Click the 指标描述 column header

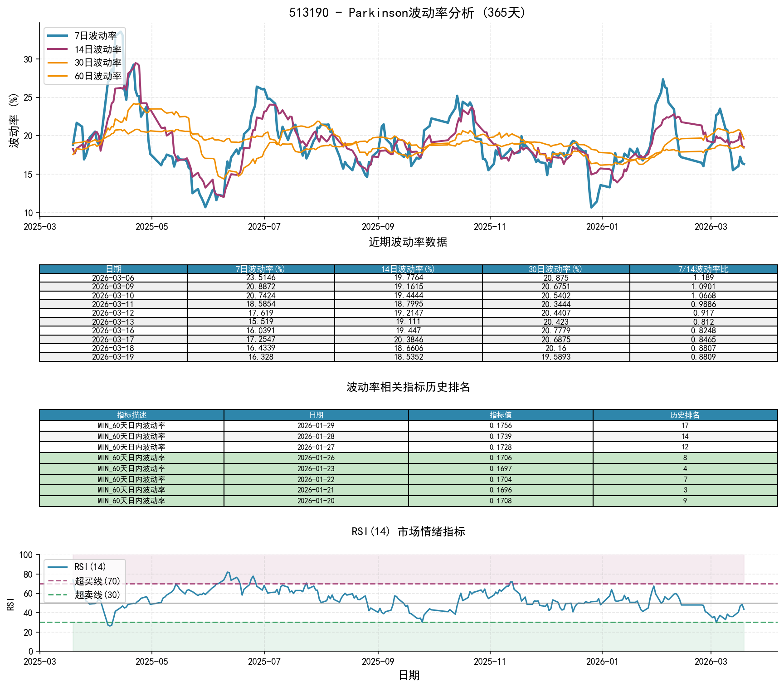point(131,415)
